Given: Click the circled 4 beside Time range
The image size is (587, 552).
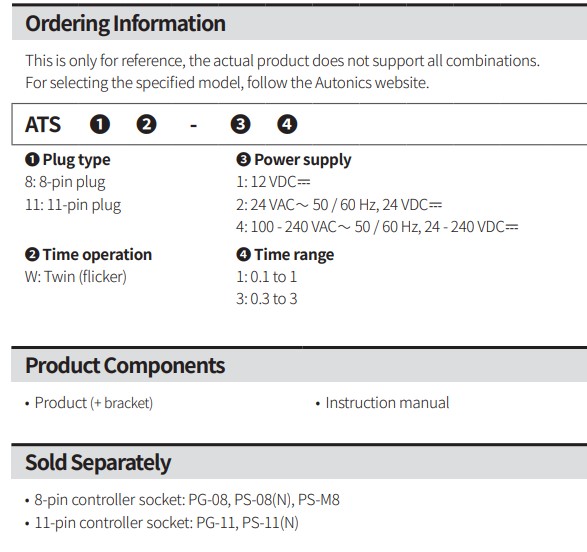Looking at the screenshot, I should click(243, 255).
